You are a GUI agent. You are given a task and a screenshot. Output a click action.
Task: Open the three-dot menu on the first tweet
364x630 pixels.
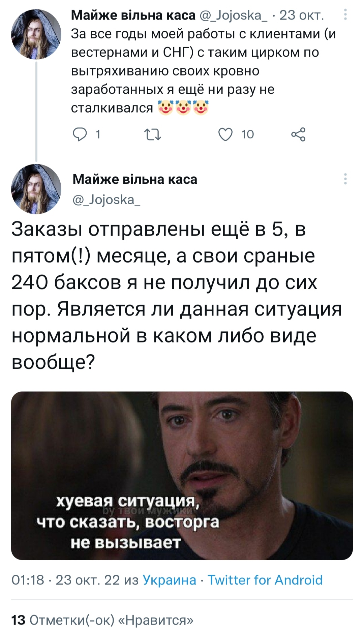[345, 15]
